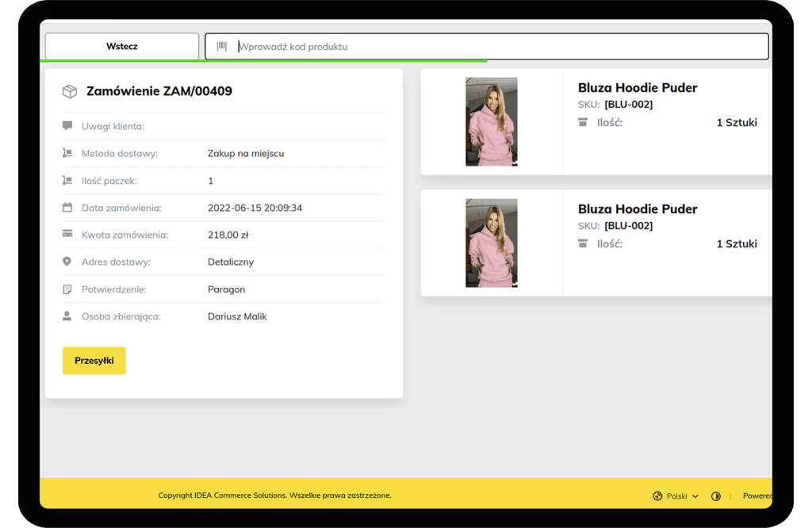Viewport: 812px width, 528px height.
Task: Open shipments with the Przesyłki button
Action: click(x=94, y=361)
